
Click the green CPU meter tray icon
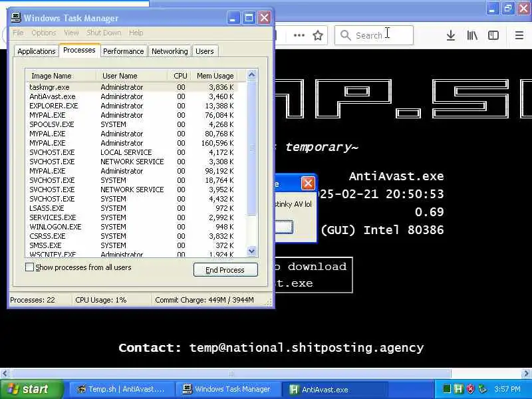[x=447, y=389]
